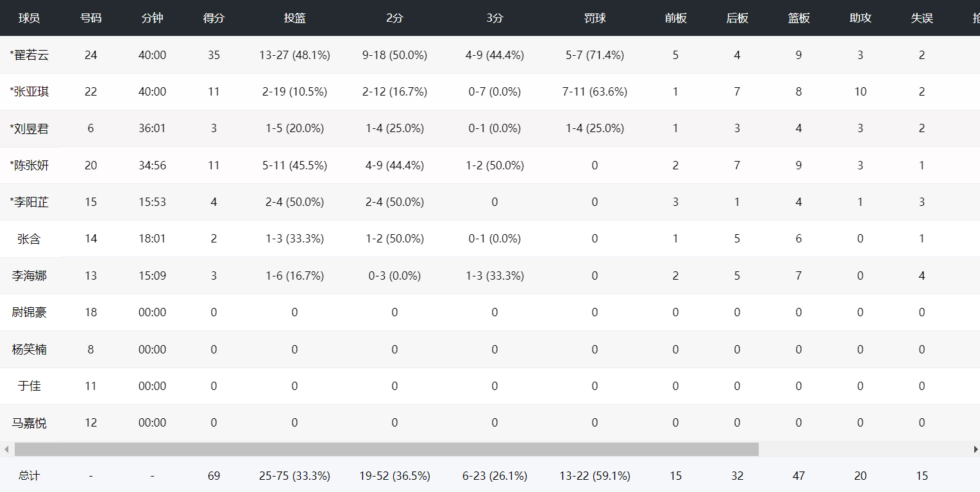Select the 投篮 column header
The width and height of the screenshot is (980, 492).
click(x=294, y=18)
